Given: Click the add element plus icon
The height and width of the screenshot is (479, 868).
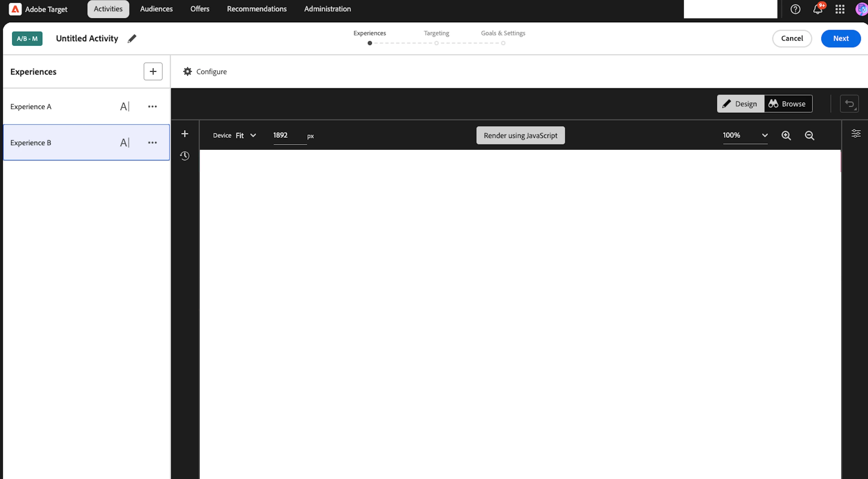Looking at the screenshot, I should point(185,134).
